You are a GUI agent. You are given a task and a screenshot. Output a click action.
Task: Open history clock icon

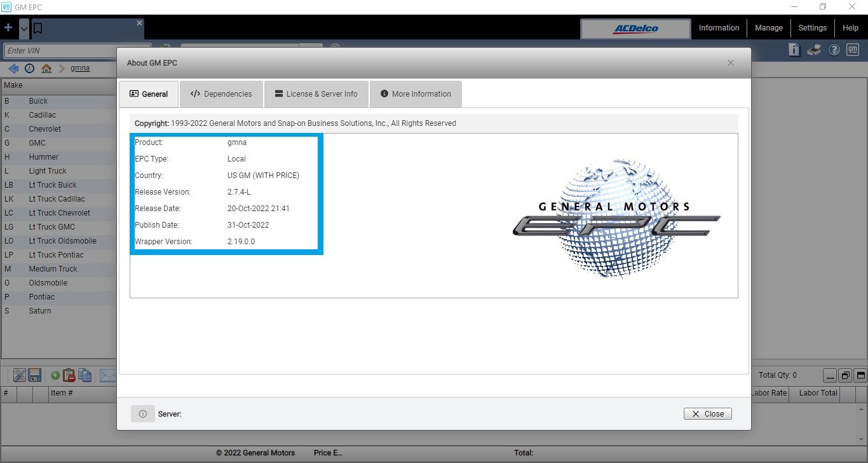tap(29, 68)
